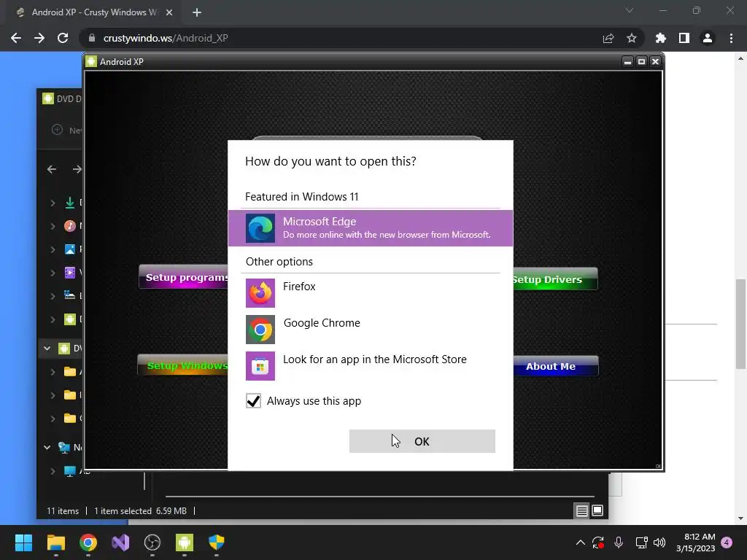Open the Chrome three-dot menu
The width and height of the screenshot is (747, 560).
click(x=731, y=38)
